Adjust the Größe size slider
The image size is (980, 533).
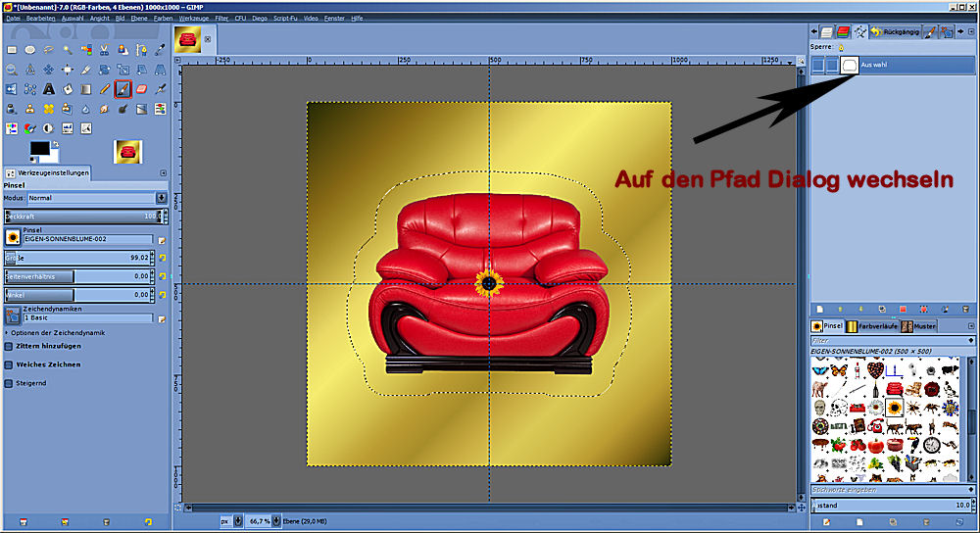pos(77,258)
